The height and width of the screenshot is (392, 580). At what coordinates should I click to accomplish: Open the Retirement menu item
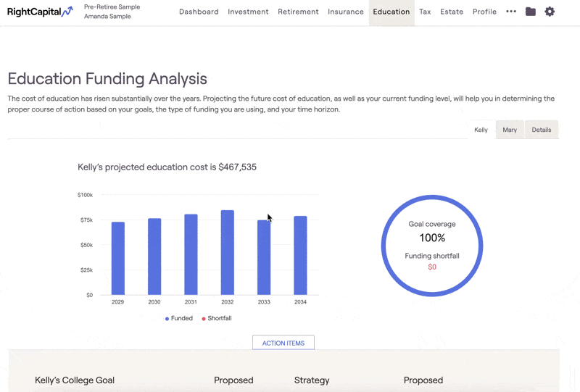tap(298, 12)
